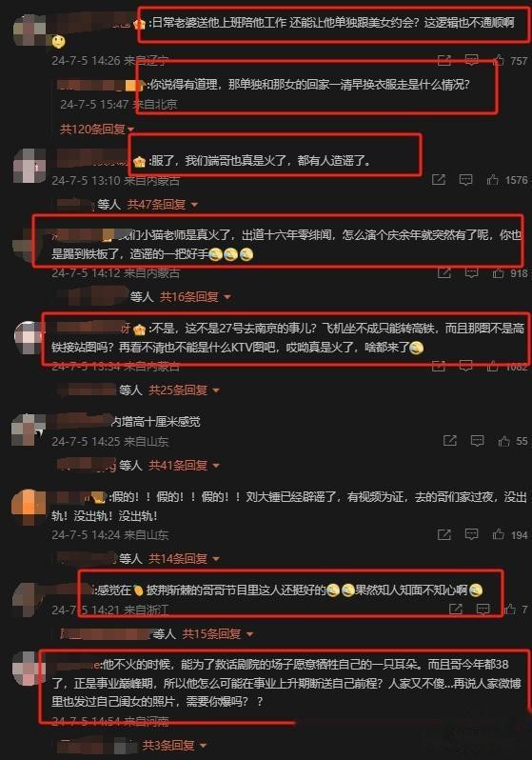Share the comment posted at 14:26 from 辽宁
The width and height of the screenshot is (532, 760).
[x=444, y=60]
